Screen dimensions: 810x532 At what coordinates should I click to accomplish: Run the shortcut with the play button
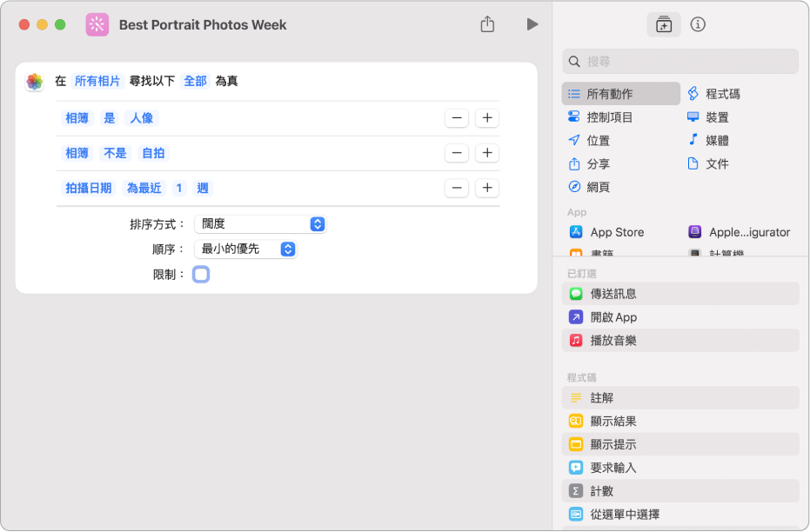[x=532, y=24]
